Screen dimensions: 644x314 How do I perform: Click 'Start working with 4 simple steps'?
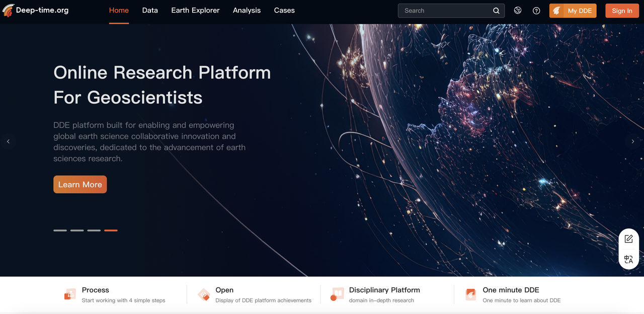click(x=124, y=300)
